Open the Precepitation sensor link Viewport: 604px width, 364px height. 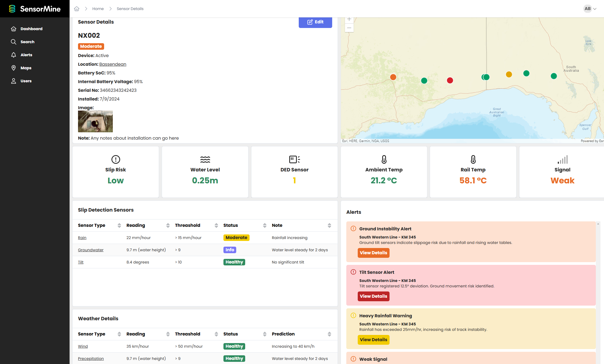tap(91, 359)
